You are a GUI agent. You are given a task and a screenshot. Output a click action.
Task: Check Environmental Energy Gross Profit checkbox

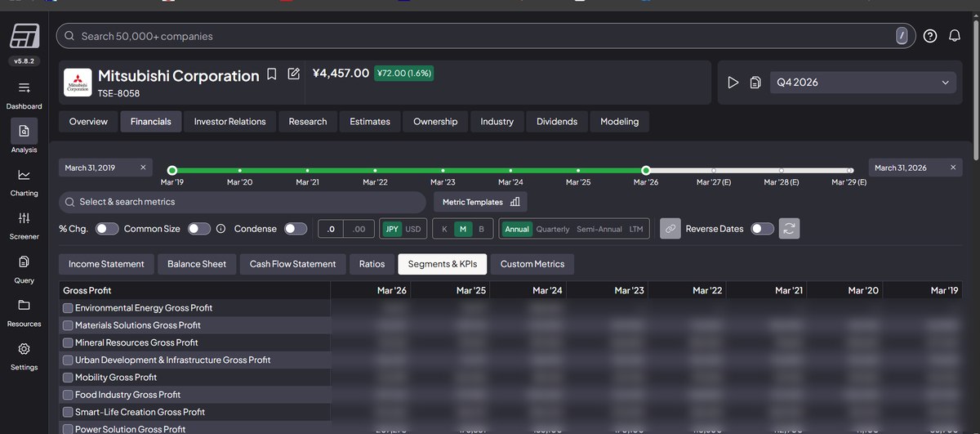(x=69, y=308)
